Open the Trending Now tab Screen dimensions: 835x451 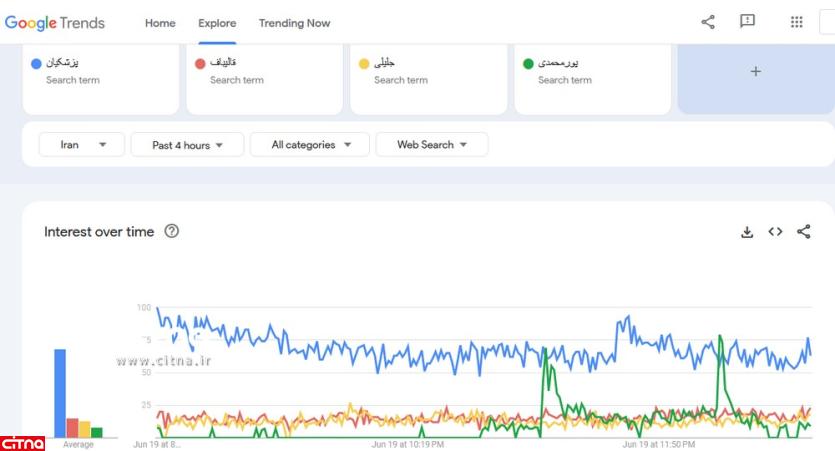pos(294,23)
